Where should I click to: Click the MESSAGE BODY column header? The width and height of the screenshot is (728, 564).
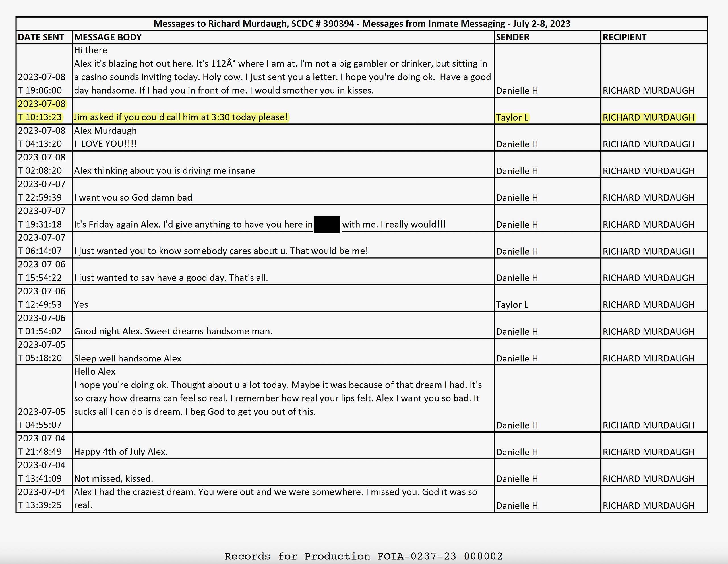pyautogui.click(x=108, y=37)
